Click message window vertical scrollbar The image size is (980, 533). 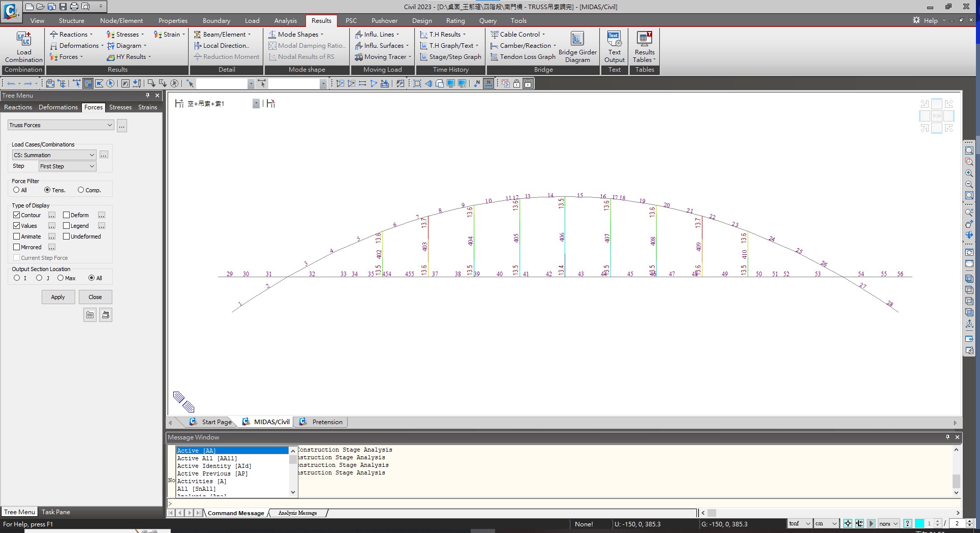(x=956, y=471)
